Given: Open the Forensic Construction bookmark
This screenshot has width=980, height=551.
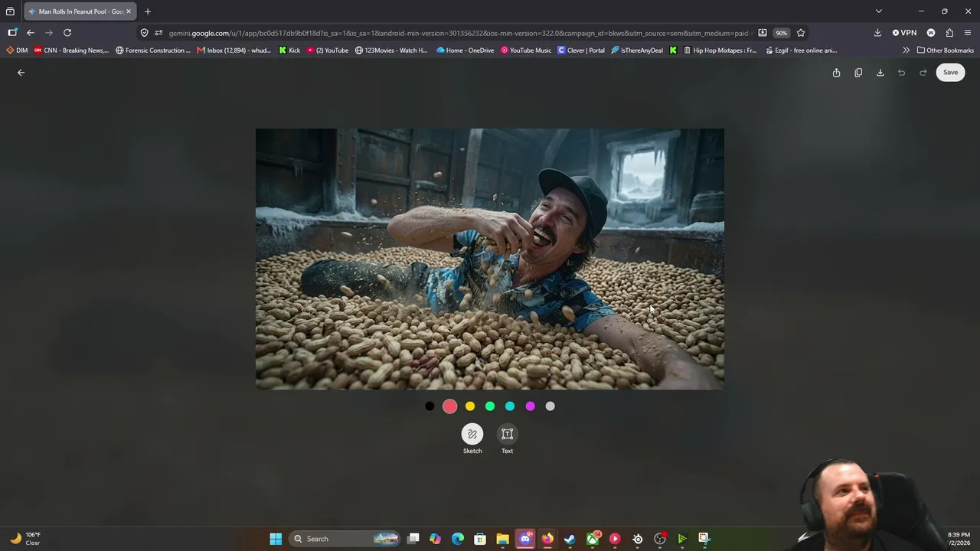Looking at the screenshot, I should pyautogui.click(x=153, y=51).
